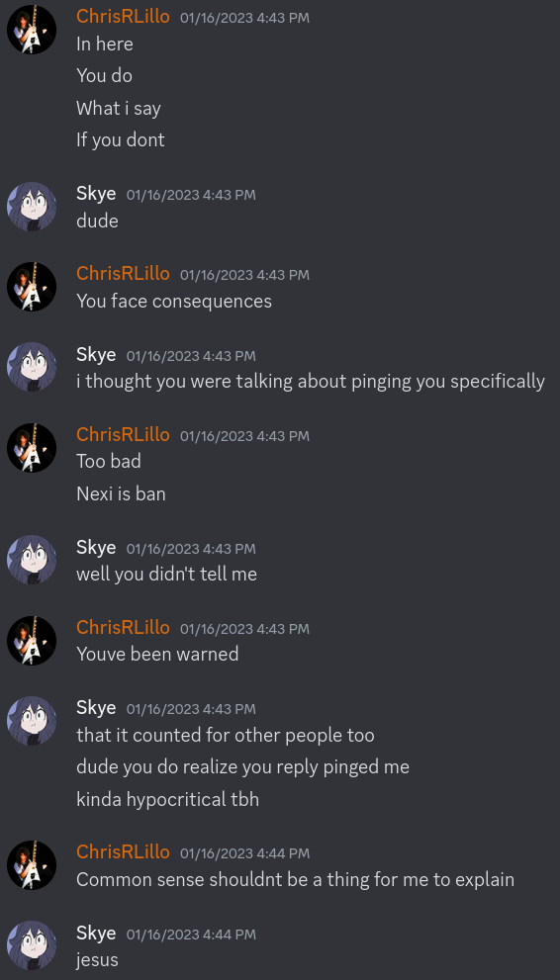The height and width of the screenshot is (980, 560).
Task: Select the "Nexi is ban" message
Action: 121,493
